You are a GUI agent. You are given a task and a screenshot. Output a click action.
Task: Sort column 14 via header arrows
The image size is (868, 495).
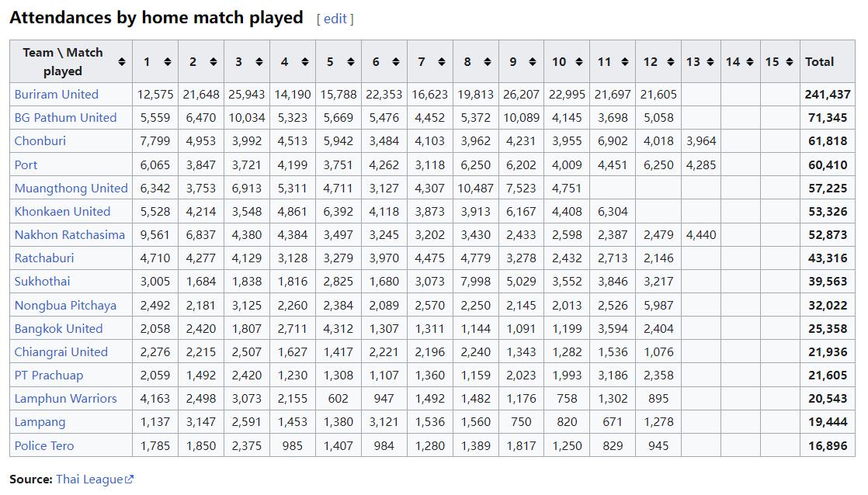[x=750, y=62]
